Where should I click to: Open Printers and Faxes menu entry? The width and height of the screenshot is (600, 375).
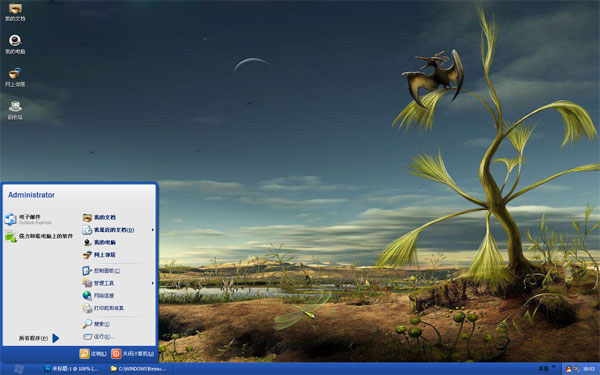tap(103, 308)
